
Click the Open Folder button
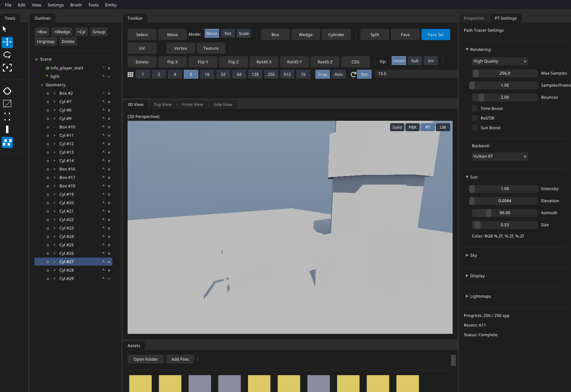(146, 359)
